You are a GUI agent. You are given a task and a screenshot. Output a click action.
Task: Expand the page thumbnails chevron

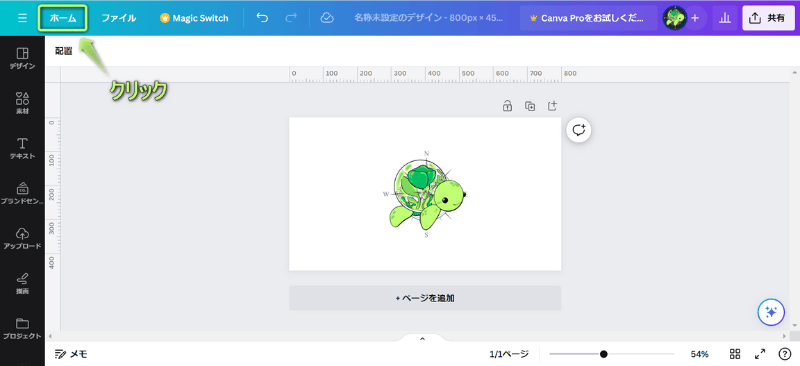pyautogui.click(x=422, y=338)
